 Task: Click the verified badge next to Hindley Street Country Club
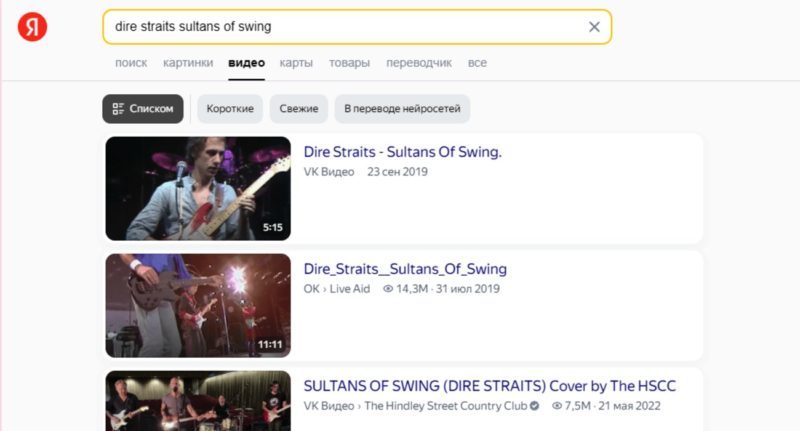[x=534, y=406]
